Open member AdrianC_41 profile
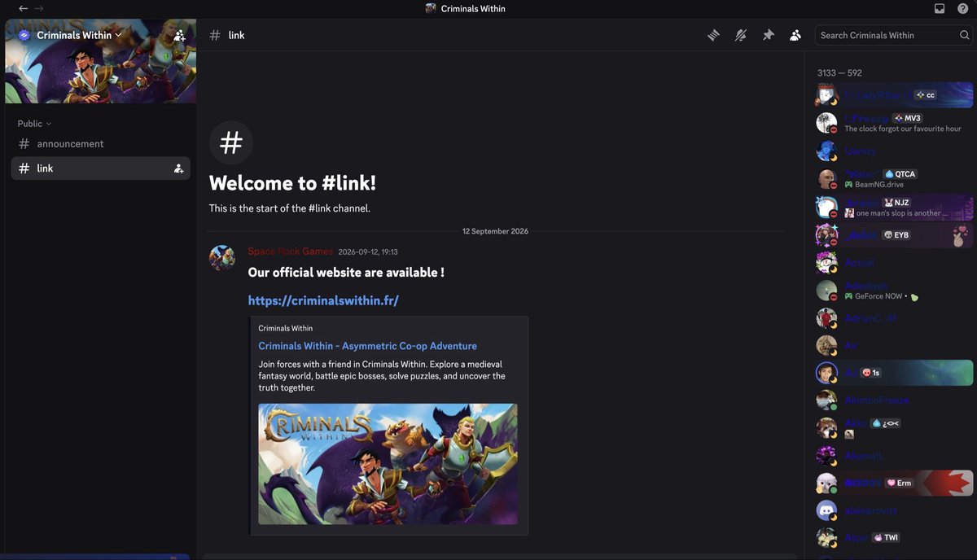 [x=894, y=318]
